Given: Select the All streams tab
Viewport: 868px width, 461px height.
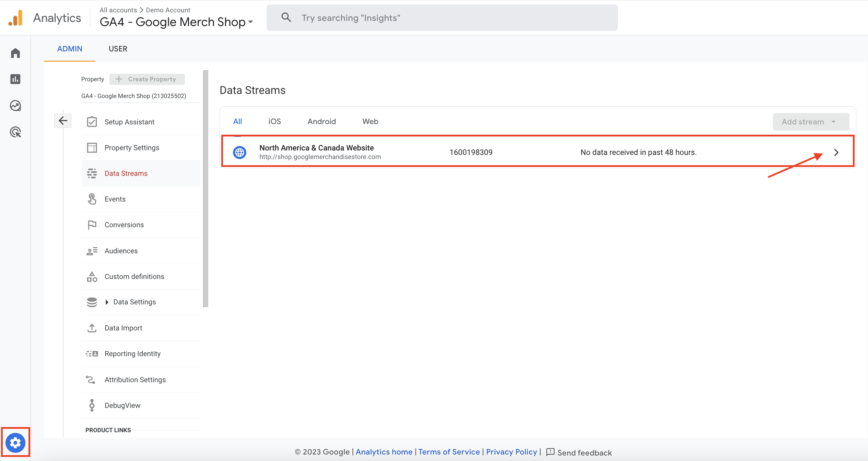Looking at the screenshot, I should coord(237,122).
